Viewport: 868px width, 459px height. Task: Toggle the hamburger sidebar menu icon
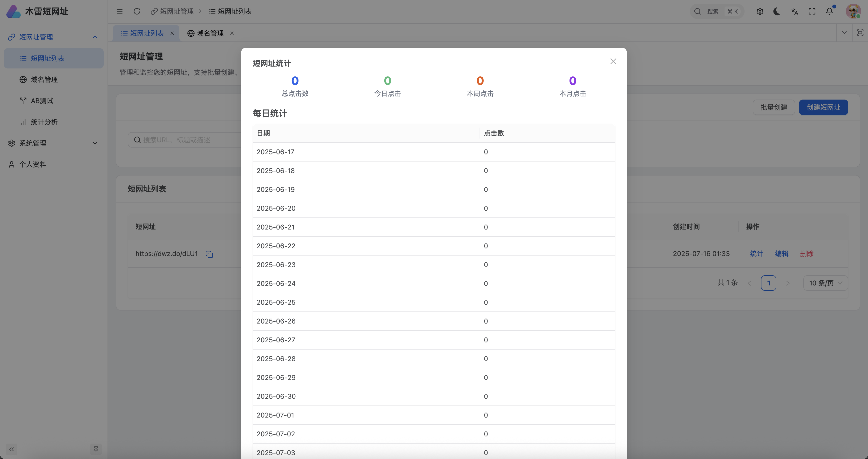tap(119, 12)
